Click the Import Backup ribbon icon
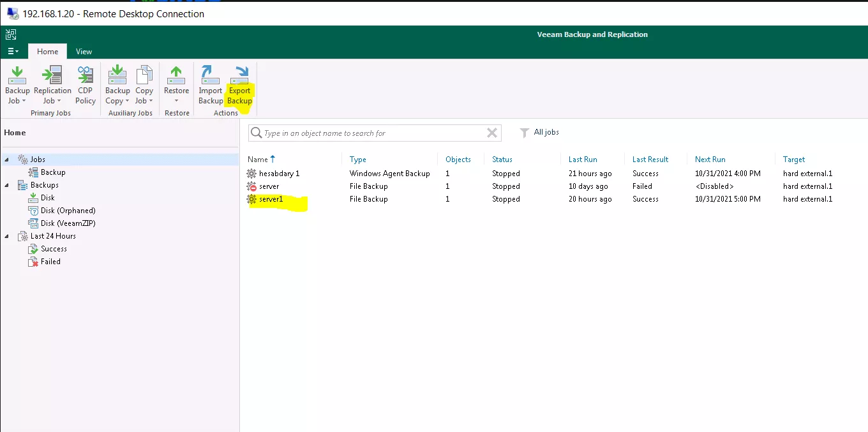Screen dimensions: 868x432 point(210,76)
